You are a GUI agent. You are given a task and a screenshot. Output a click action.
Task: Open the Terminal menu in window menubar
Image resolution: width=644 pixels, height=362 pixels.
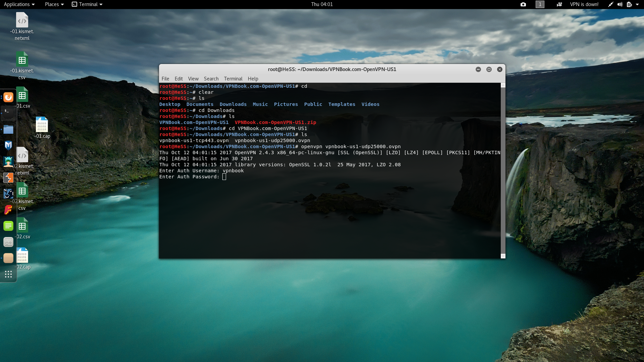[x=233, y=79]
